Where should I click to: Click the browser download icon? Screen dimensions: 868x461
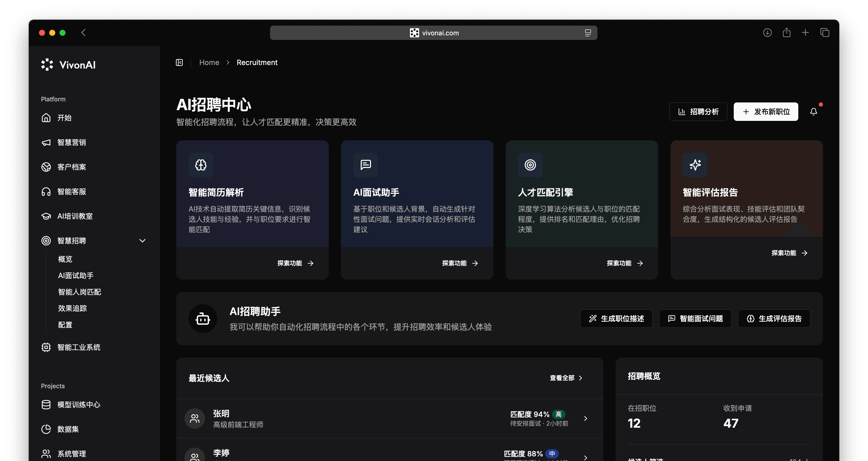pyautogui.click(x=767, y=32)
